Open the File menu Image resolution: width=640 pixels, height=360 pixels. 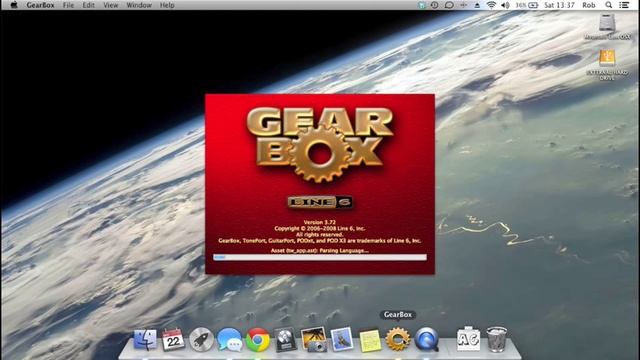(x=68, y=5)
